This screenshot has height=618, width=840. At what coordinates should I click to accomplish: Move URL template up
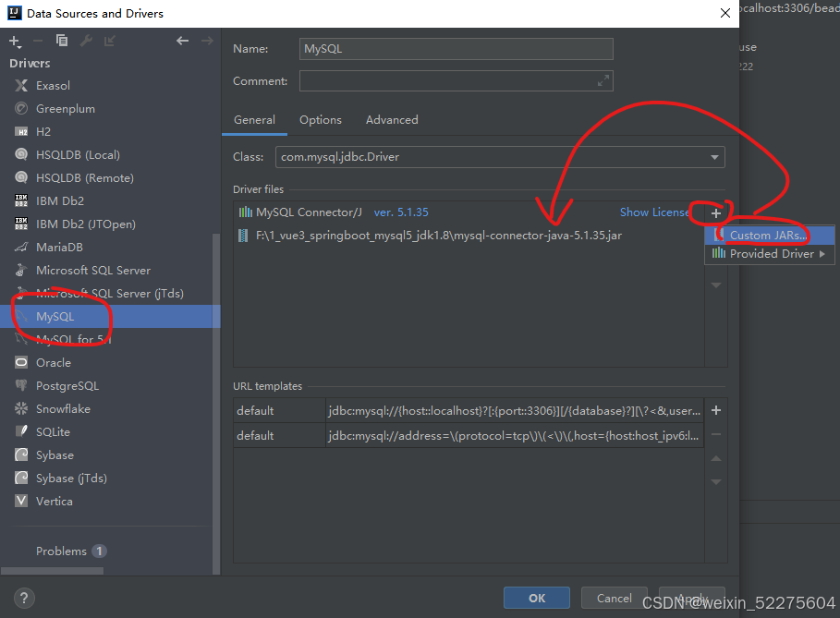pyautogui.click(x=716, y=458)
